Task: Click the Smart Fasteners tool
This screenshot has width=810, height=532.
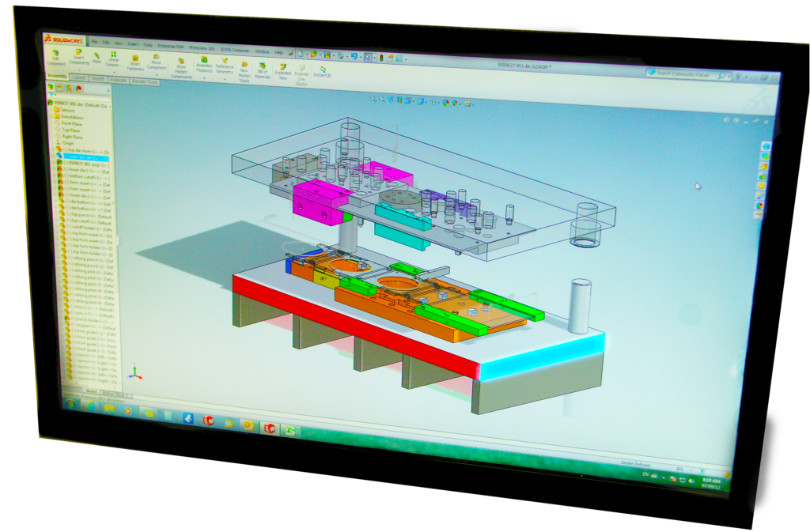Action: pos(134,63)
